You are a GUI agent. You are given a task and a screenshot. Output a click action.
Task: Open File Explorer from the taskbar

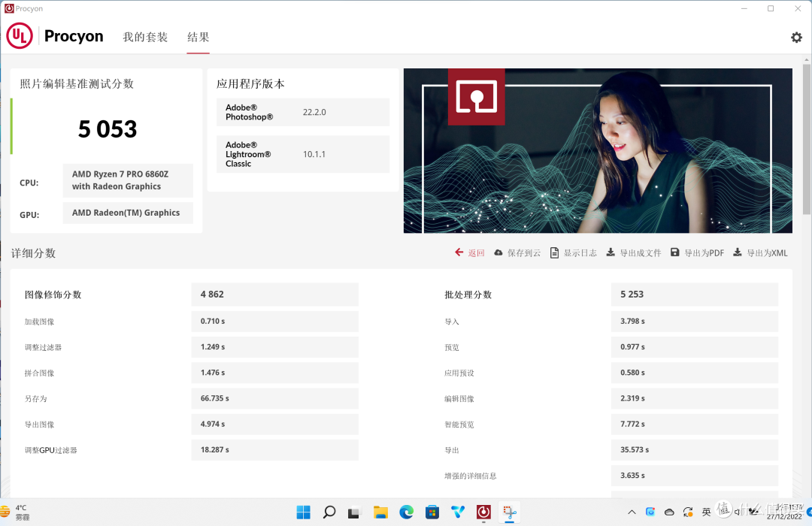(x=380, y=512)
